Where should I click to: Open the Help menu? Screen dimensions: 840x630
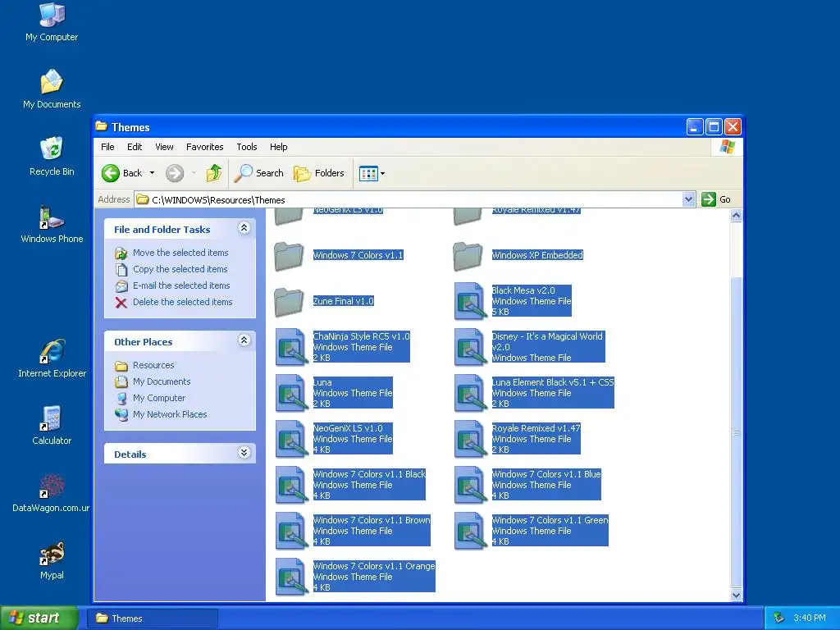click(278, 147)
